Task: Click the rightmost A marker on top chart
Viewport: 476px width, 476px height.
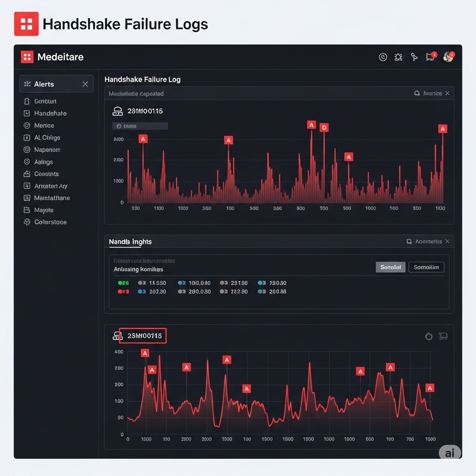Action: [x=443, y=129]
